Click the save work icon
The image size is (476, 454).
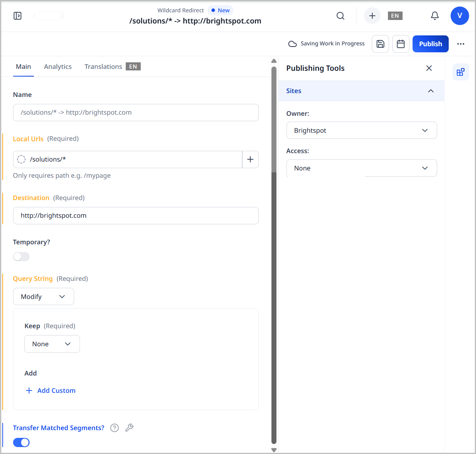(x=380, y=44)
